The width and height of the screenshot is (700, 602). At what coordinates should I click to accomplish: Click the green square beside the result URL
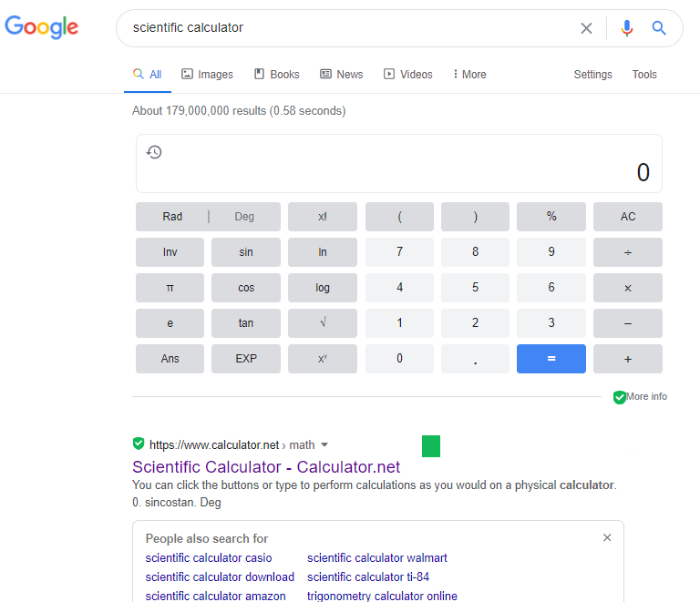(431, 446)
